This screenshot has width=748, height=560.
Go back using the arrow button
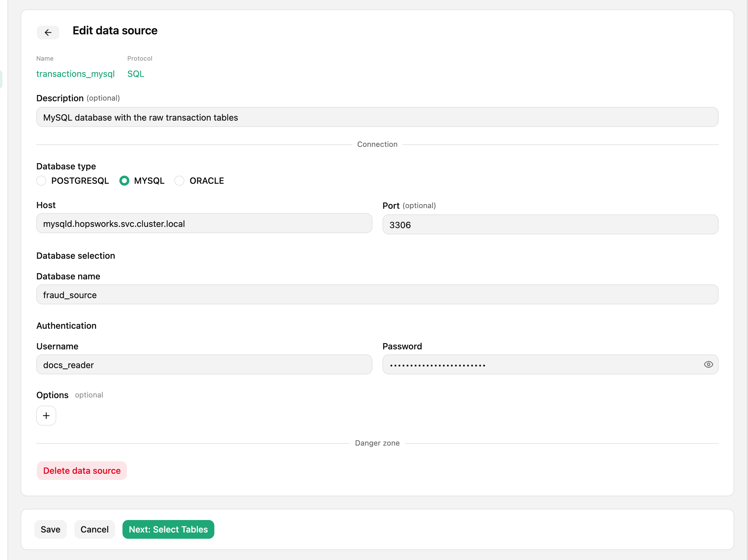pyautogui.click(x=48, y=32)
